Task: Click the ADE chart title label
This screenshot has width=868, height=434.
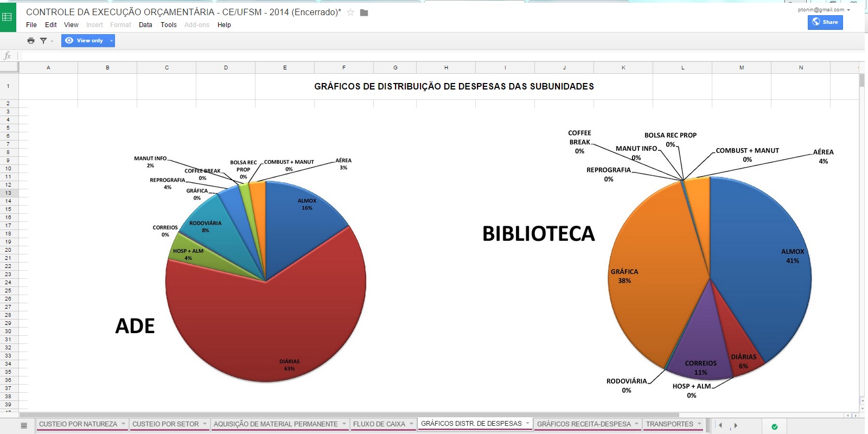Action: point(135,326)
